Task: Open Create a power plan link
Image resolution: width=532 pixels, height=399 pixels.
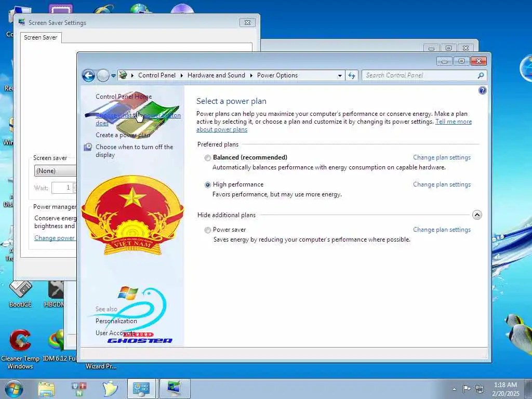Action: pos(123,135)
